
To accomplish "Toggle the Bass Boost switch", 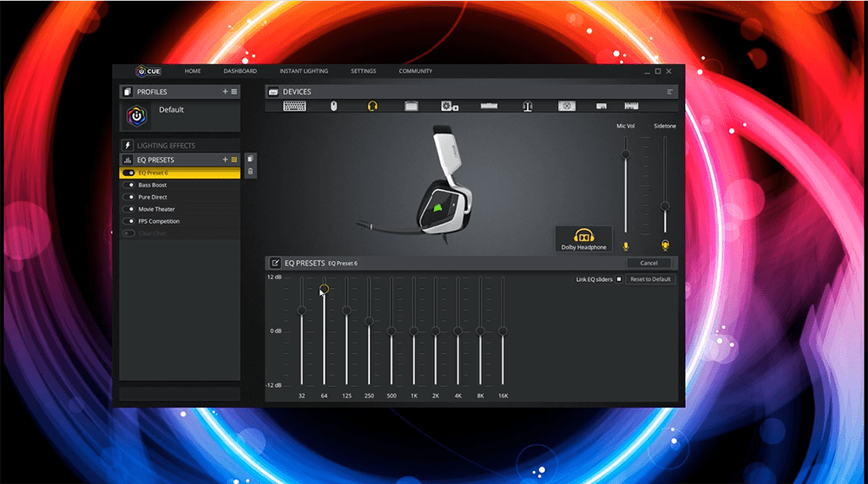I will (128, 185).
